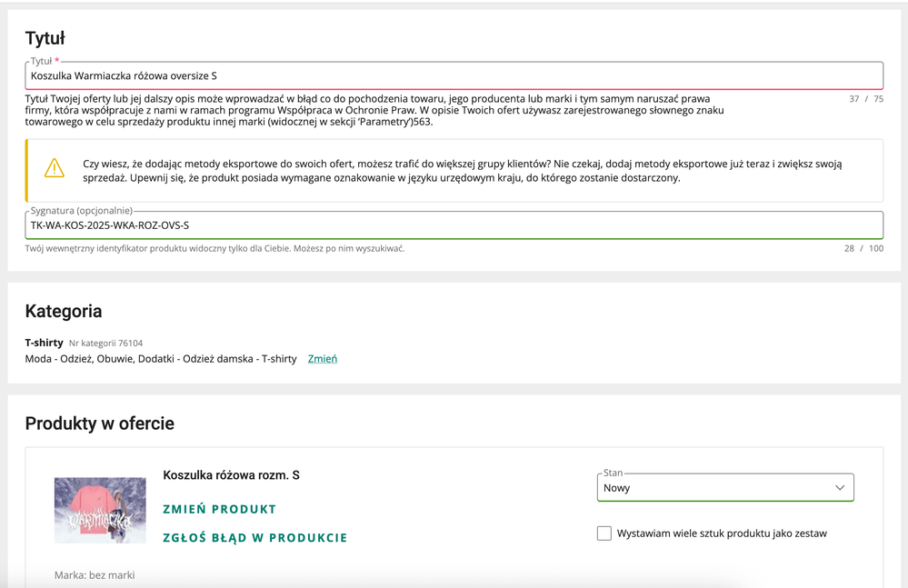Click the 'Marka: bez marki' text
This screenshot has width=908, height=588.
[95, 575]
